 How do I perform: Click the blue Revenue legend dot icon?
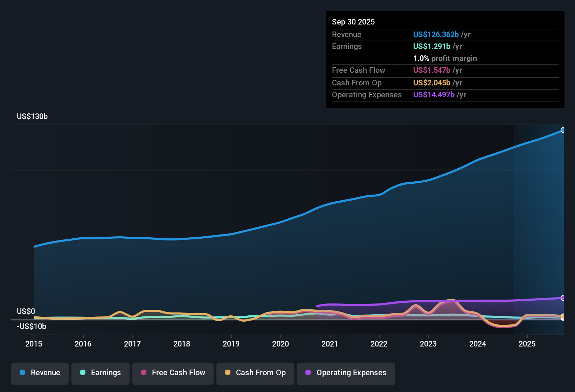click(22, 373)
